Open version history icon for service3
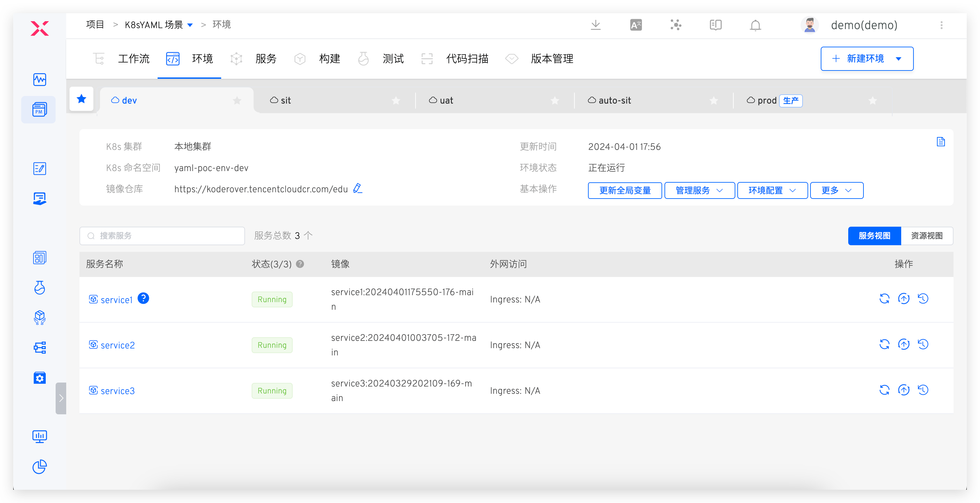Image resolution: width=980 pixels, height=503 pixels. click(923, 390)
